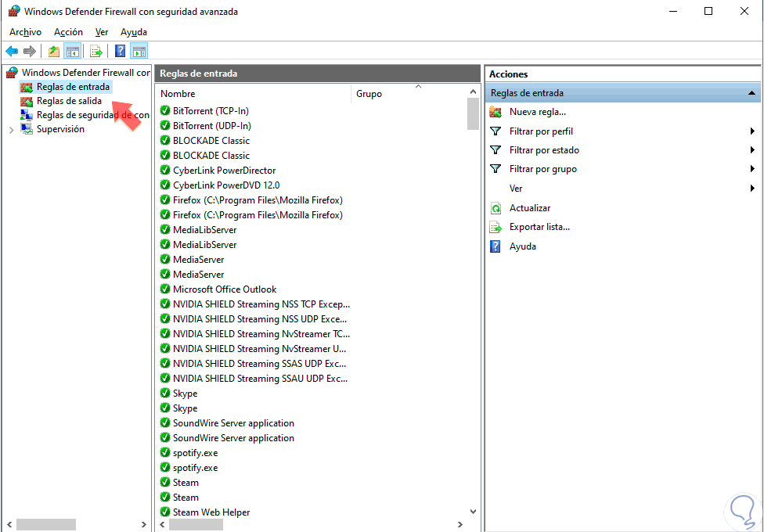The width and height of the screenshot is (764, 532).
Task: Click Exportar lista... action link
Action: 539,227
